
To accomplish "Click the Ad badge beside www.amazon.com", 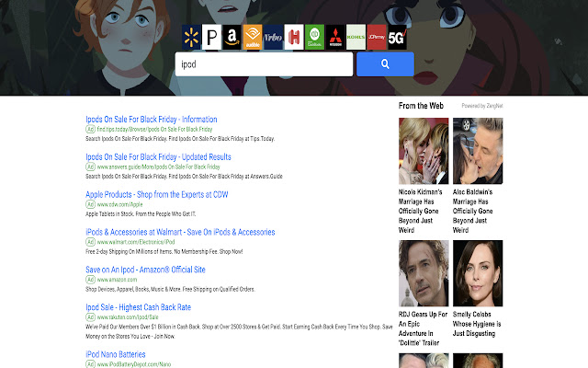I will coord(90,280).
